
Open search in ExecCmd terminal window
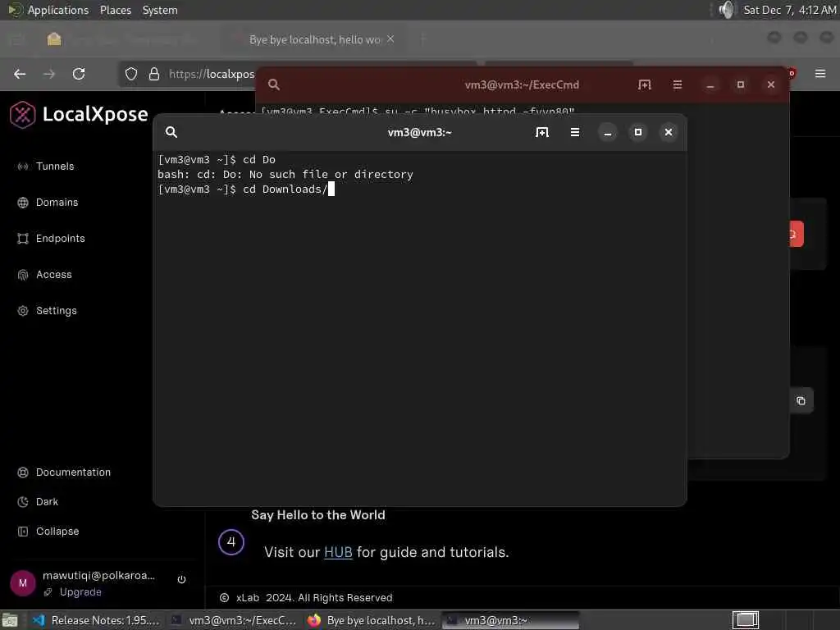pyautogui.click(x=274, y=84)
